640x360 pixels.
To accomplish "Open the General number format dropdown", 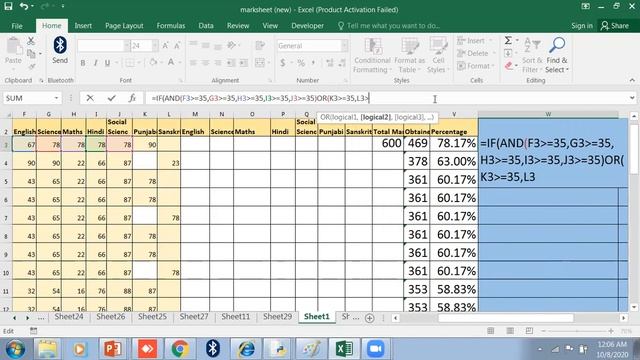I will 344,46.
